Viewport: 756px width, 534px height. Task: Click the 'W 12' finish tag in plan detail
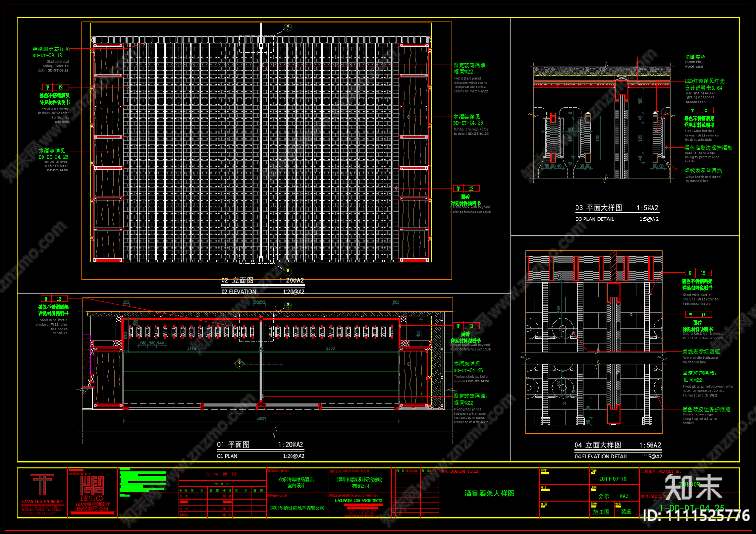[700, 110]
